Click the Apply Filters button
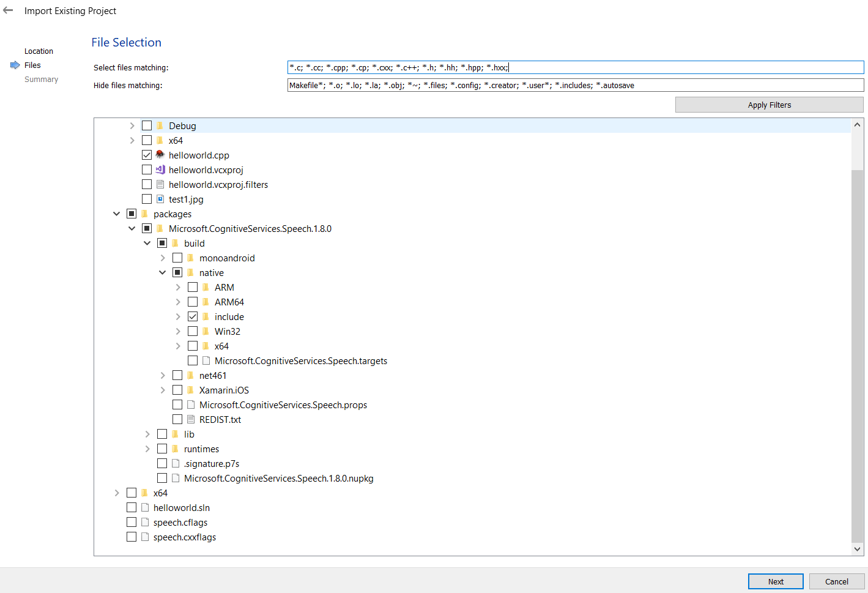 click(x=769, y=105)
